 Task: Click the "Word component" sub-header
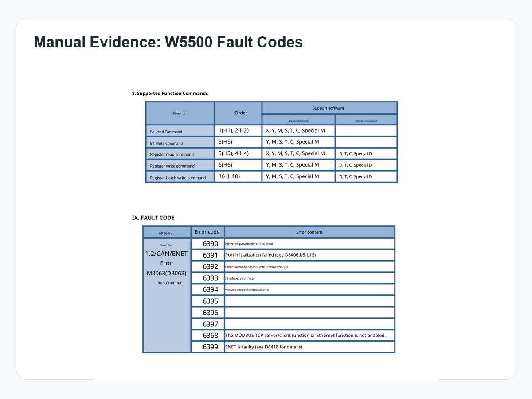[367, 121]
